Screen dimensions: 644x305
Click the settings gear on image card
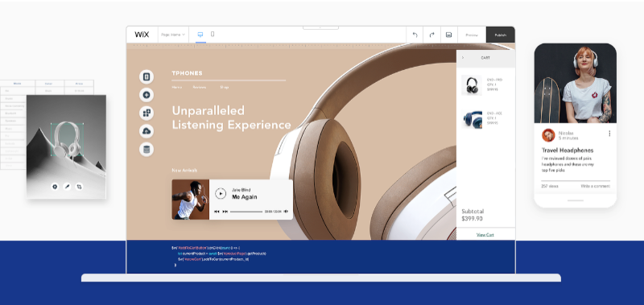point(55,187)
